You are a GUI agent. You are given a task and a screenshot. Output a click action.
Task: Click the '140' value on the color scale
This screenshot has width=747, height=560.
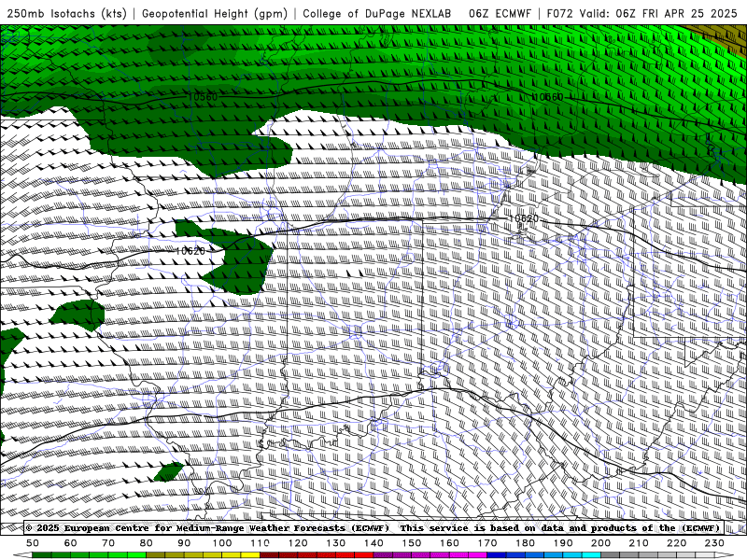click(x=373, y=543)
